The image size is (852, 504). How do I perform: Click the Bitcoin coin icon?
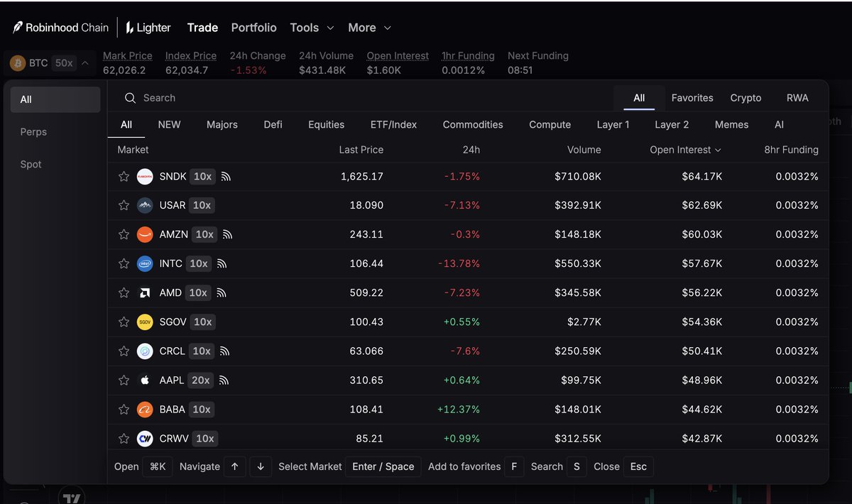(18, 63)
